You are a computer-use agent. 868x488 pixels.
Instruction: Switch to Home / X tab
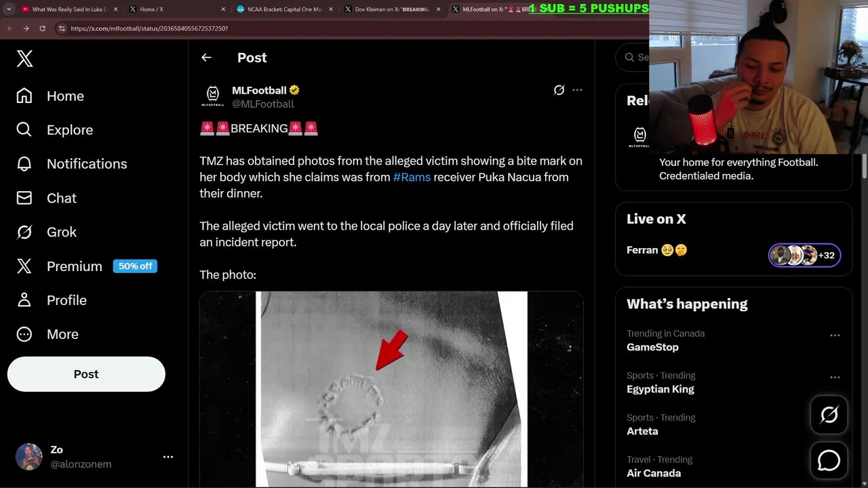pos(176,9)
